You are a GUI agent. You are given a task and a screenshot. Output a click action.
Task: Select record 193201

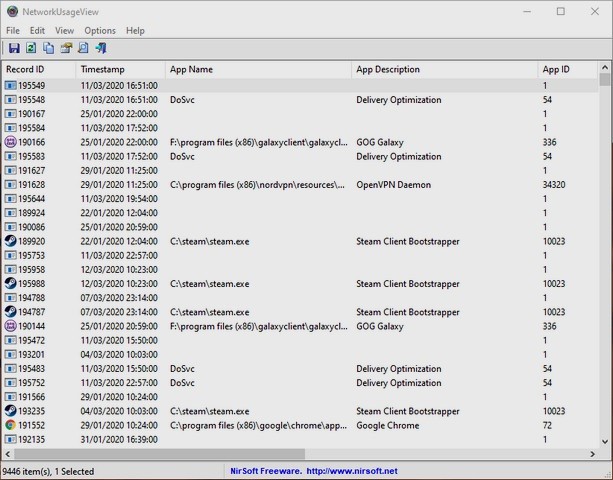[300, 355]
